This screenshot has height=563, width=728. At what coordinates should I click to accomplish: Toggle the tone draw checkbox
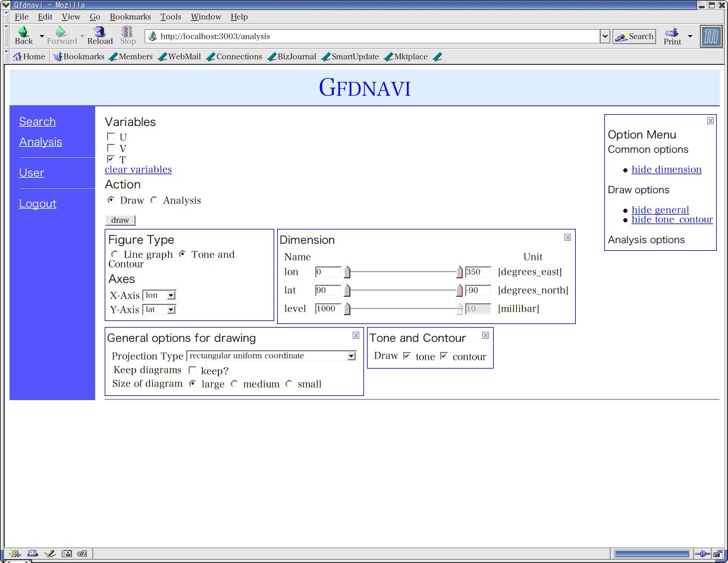407,356
